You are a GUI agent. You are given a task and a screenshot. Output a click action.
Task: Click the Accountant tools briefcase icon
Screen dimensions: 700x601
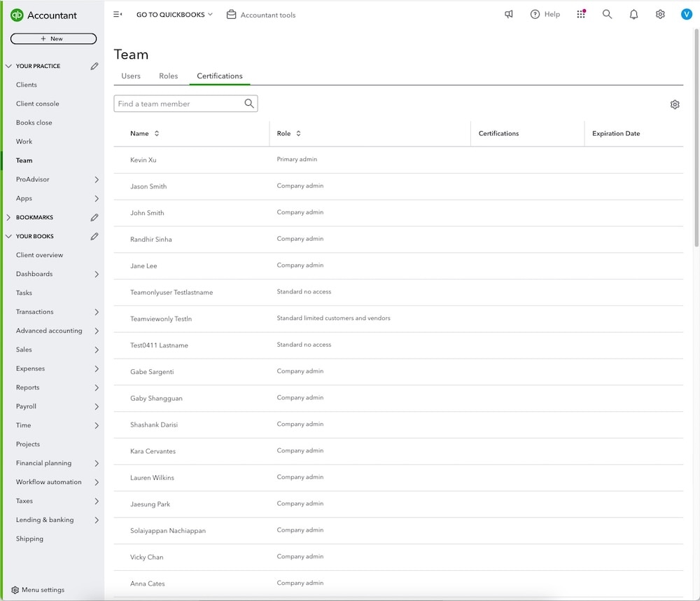click(x=230, y=14)
